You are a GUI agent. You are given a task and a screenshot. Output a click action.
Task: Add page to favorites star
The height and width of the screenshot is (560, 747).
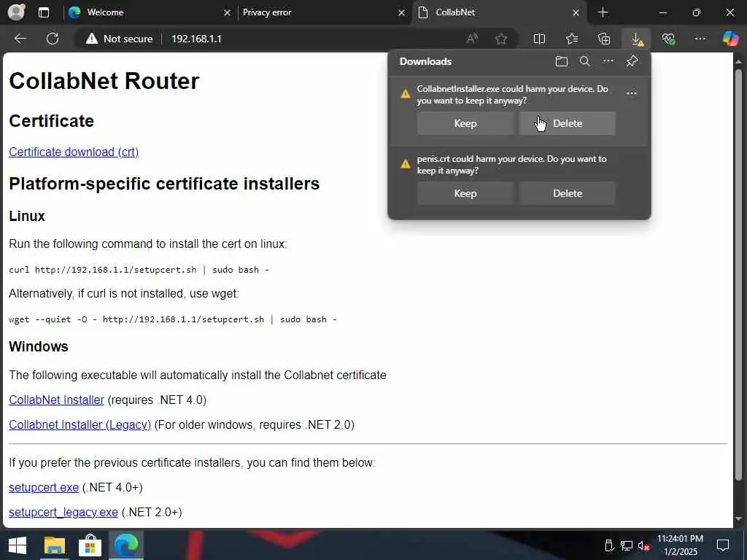500,39
